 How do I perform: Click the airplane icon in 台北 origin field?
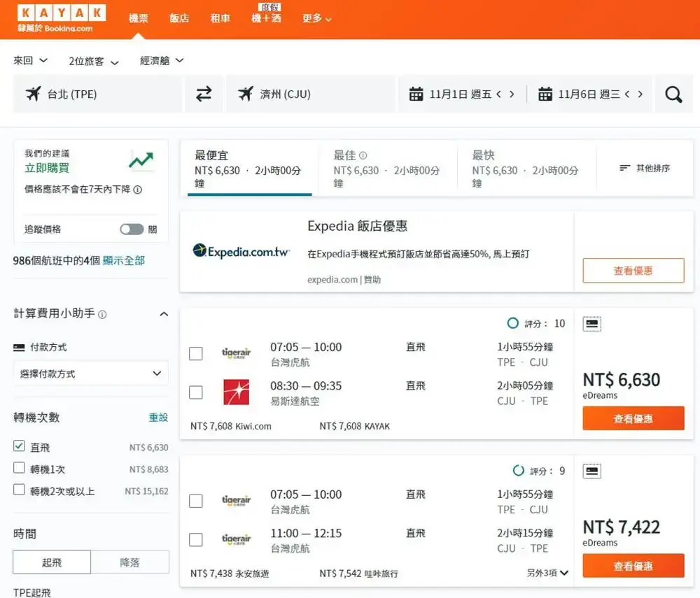[33, 94]
